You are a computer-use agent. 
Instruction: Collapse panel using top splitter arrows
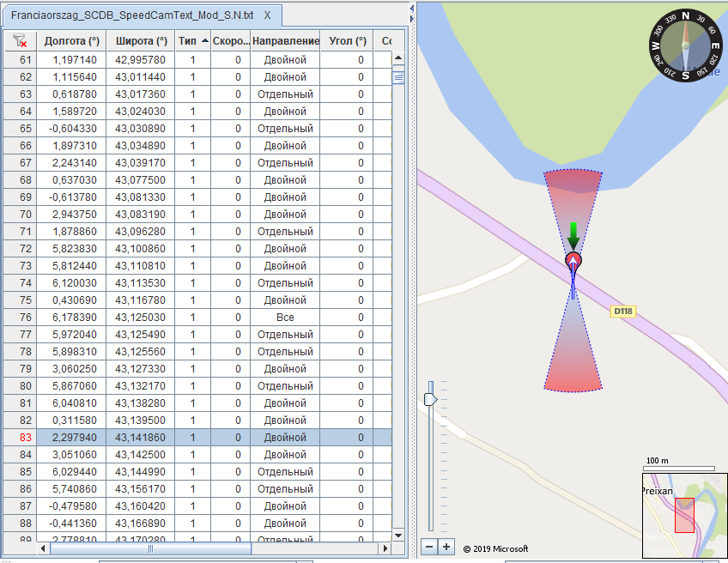412,9
